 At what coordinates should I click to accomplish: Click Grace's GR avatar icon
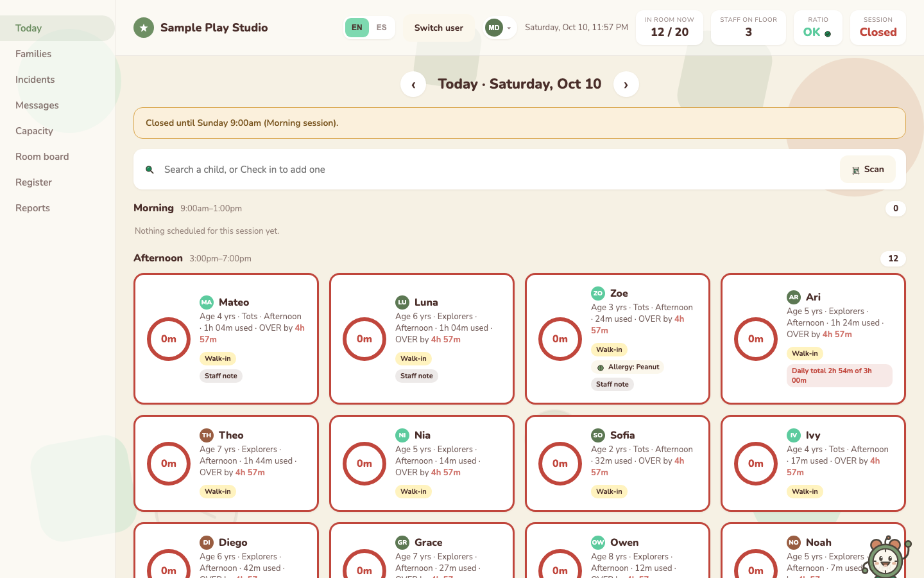[402, 543]
